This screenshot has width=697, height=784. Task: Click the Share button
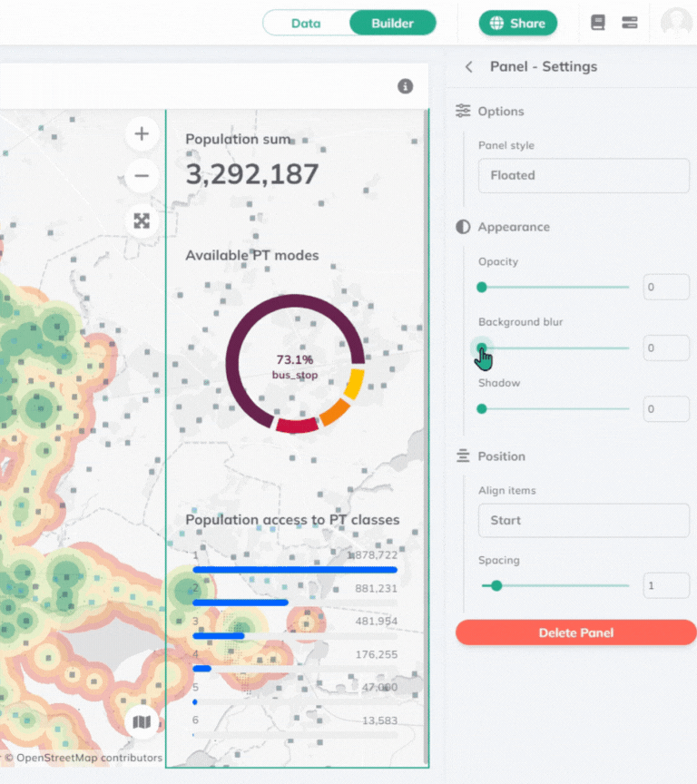click(x=518, y=23)
